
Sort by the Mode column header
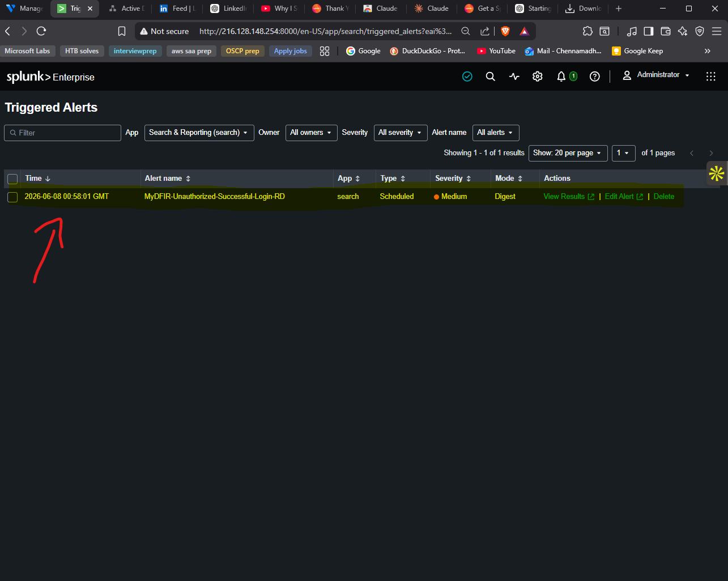pyautogui.click(x=509, y=178)
